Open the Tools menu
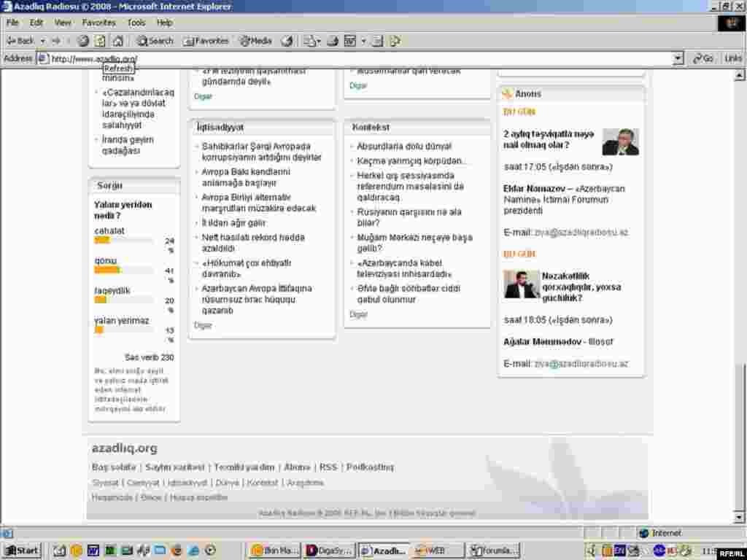 pos(136,23)
